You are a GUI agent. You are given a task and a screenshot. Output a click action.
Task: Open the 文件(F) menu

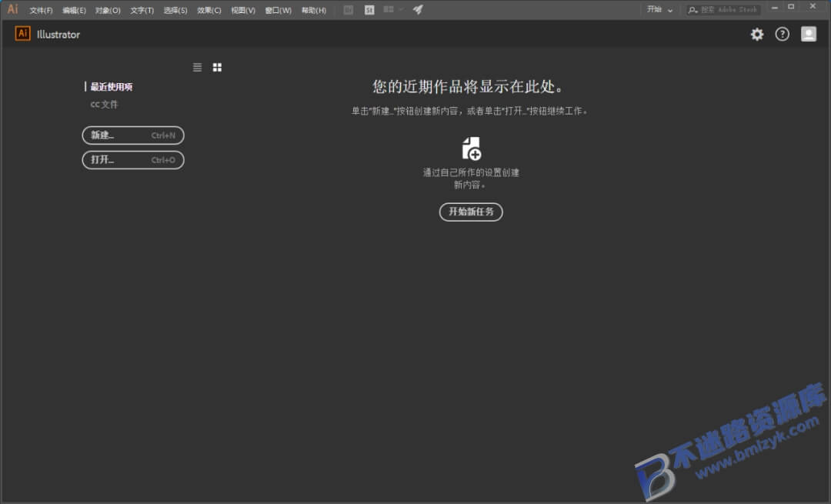coord(38,10)
